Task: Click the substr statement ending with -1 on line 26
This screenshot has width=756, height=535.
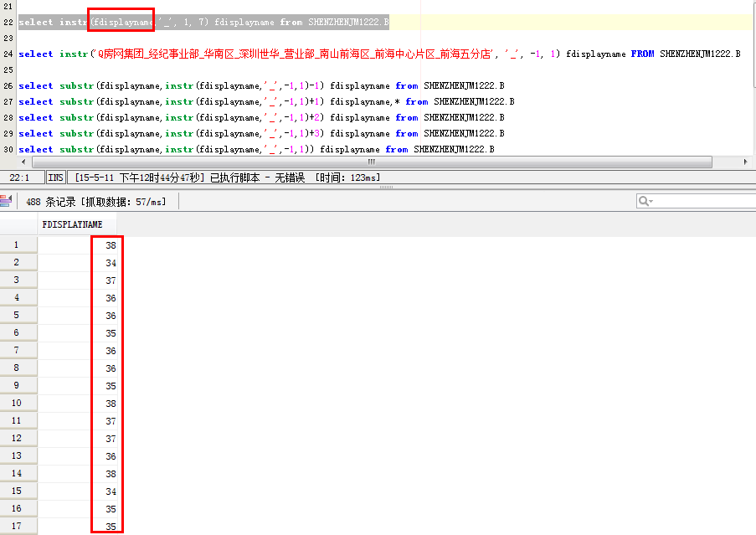Action: coord(261,85)
